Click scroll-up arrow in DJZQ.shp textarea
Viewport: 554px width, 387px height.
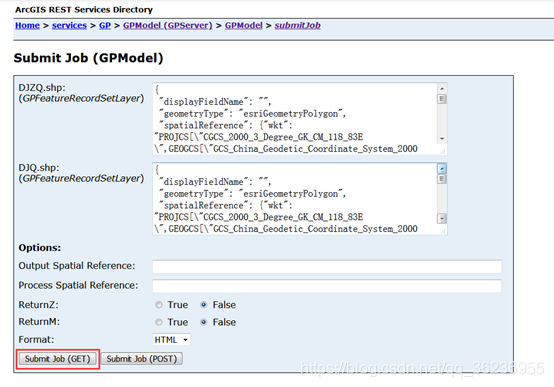pos(442,88)
